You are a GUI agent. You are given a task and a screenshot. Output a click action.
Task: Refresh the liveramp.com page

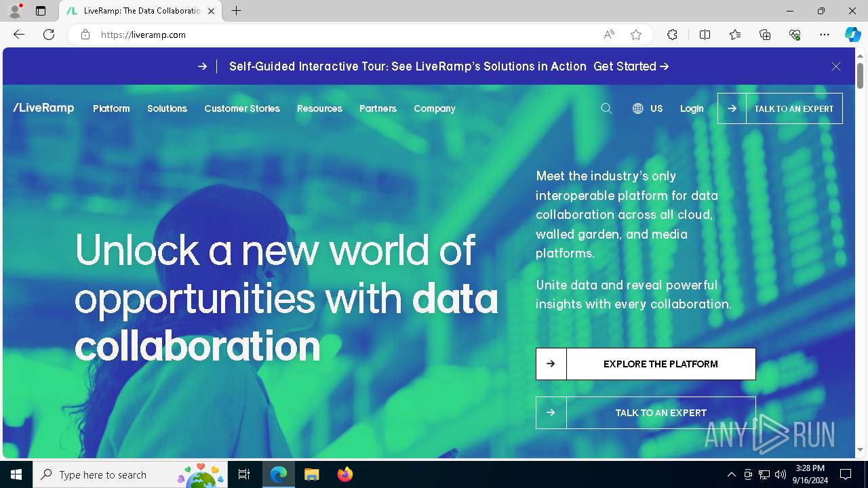pyautogui.click(x=49, y=35)
